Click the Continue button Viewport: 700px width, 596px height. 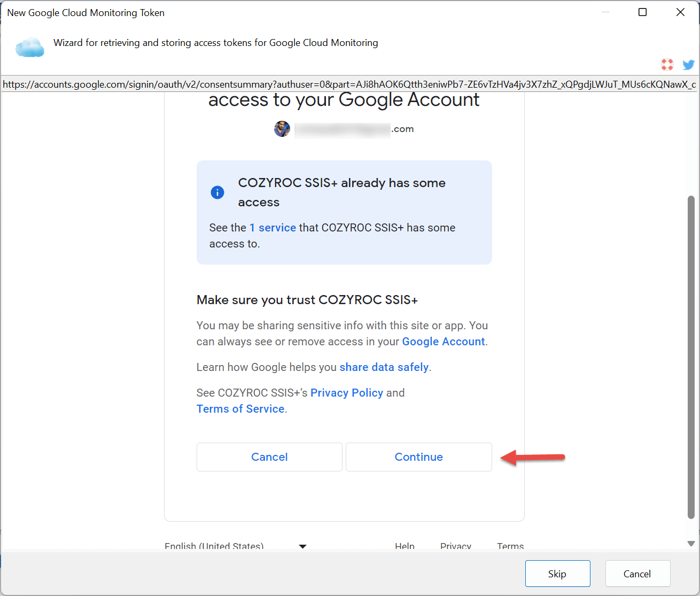[x=419, y=457]
